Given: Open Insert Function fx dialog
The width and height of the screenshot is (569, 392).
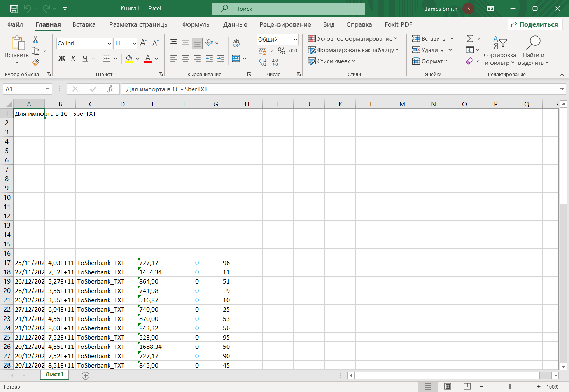Looking at the screenshot, I should pyautogui.click(x=110, y=89).
